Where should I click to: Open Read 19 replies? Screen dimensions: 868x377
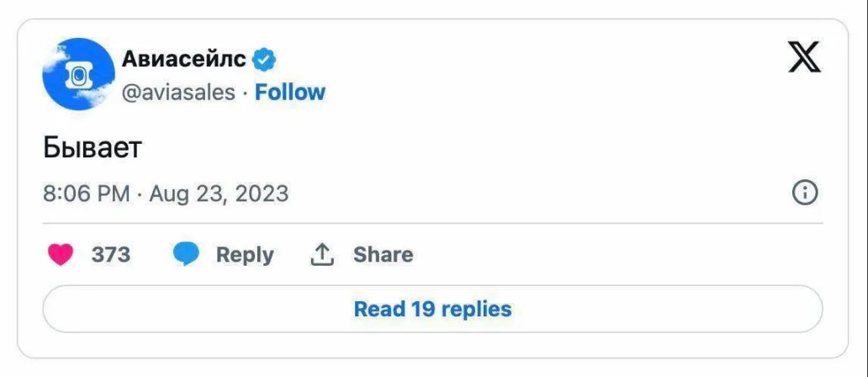(432, 309)
